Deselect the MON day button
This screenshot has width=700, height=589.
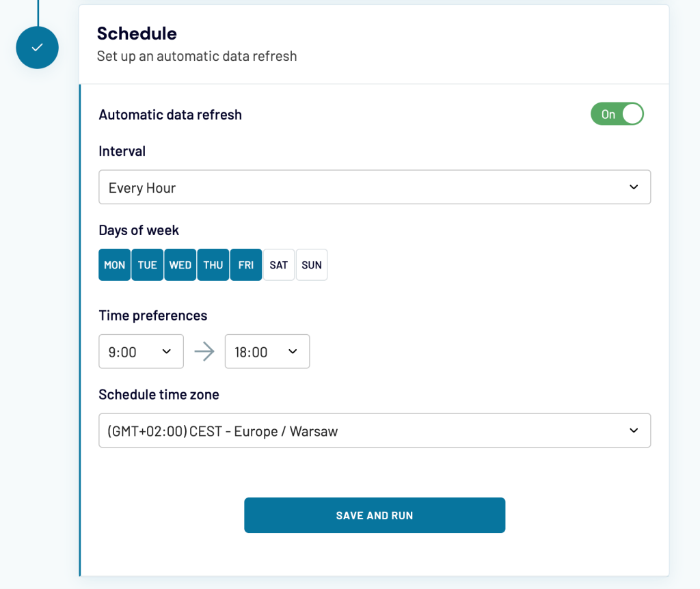[114, 264]
